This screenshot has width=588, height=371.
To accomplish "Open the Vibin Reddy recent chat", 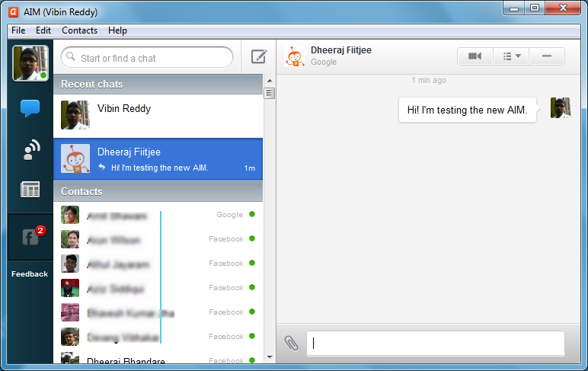I will pyautogui.click(x=158, y=116).
